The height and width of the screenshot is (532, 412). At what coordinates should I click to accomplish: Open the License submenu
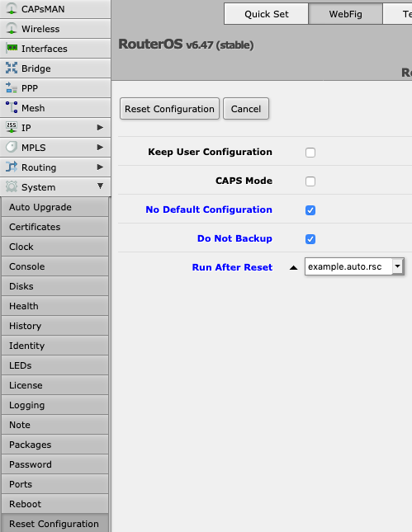click(54, 385)
